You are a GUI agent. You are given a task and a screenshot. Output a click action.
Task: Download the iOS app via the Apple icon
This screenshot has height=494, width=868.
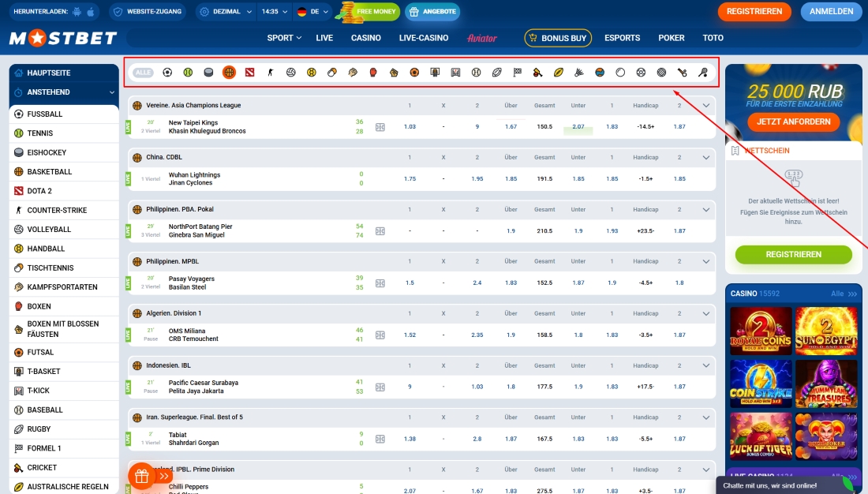91,12
